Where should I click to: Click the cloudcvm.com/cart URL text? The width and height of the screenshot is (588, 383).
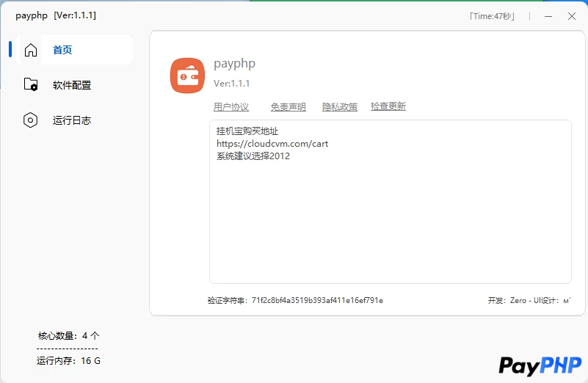(x=272, y=144)
